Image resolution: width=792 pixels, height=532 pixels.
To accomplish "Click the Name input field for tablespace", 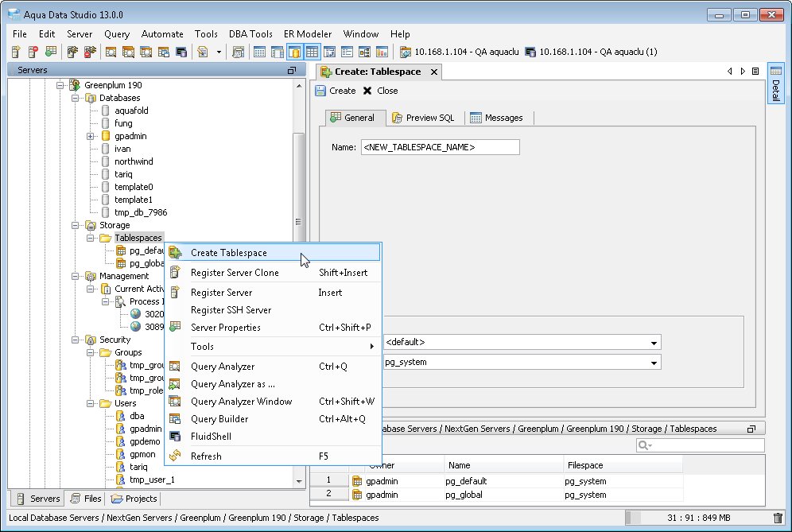I will coord(440,147).
